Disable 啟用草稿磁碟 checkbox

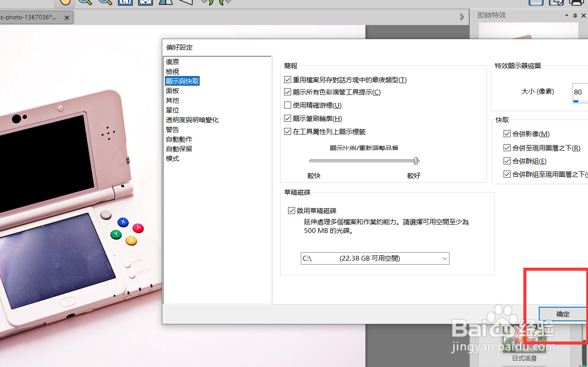(x=291, y=211)
